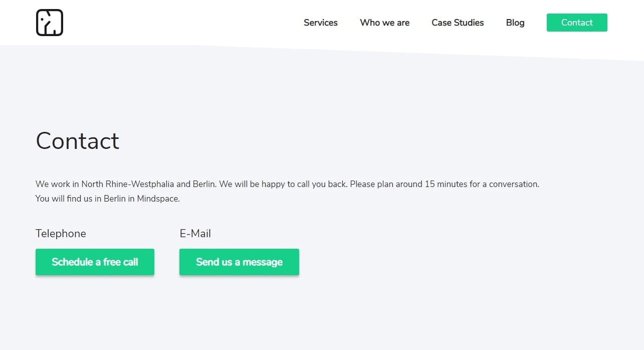Click the Send us a message button

pyautogui.click(x=239, y=262)
